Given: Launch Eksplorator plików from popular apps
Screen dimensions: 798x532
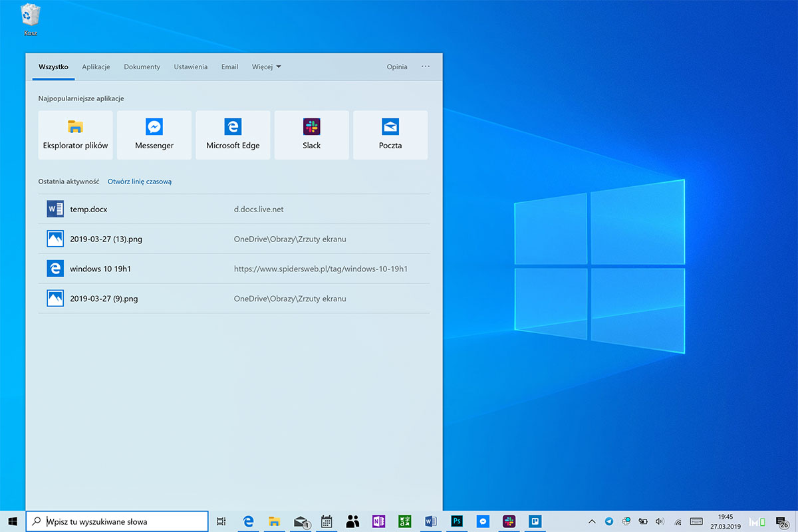Looking at the screenshot, I should [75, 135].
